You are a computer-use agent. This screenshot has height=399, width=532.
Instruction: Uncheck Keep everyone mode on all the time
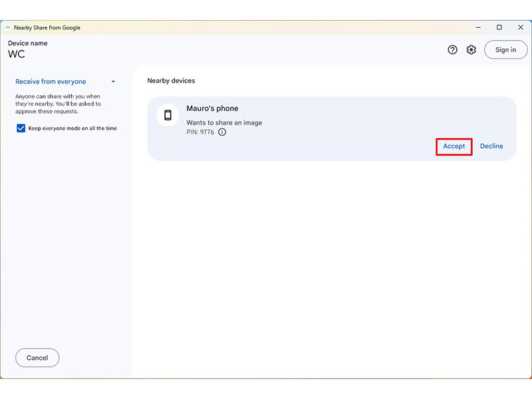click(x=21, y=128)
